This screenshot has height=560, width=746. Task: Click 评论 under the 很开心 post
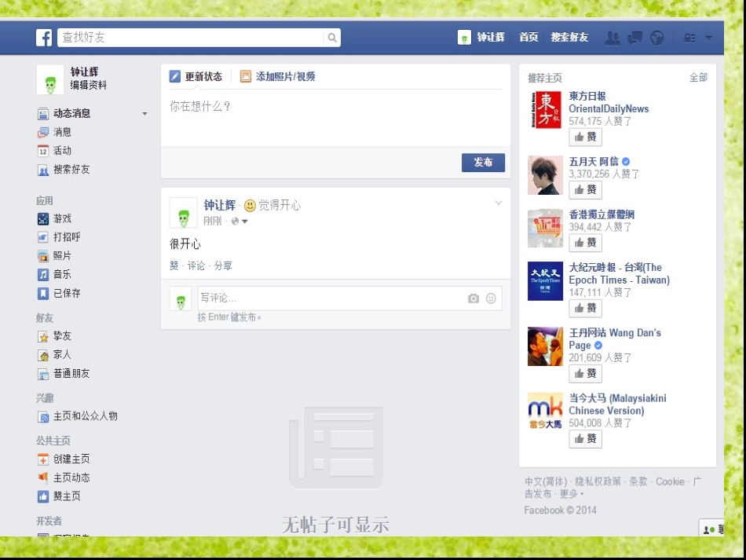pos(196,265)
